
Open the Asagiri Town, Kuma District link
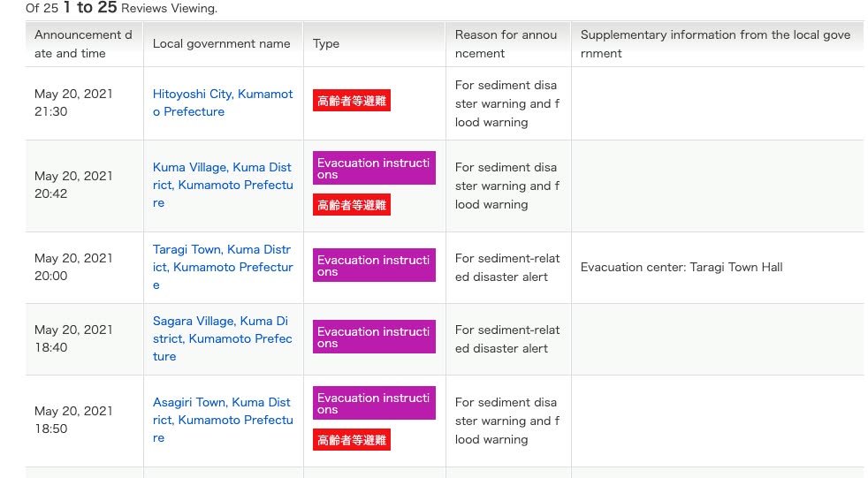222,420
